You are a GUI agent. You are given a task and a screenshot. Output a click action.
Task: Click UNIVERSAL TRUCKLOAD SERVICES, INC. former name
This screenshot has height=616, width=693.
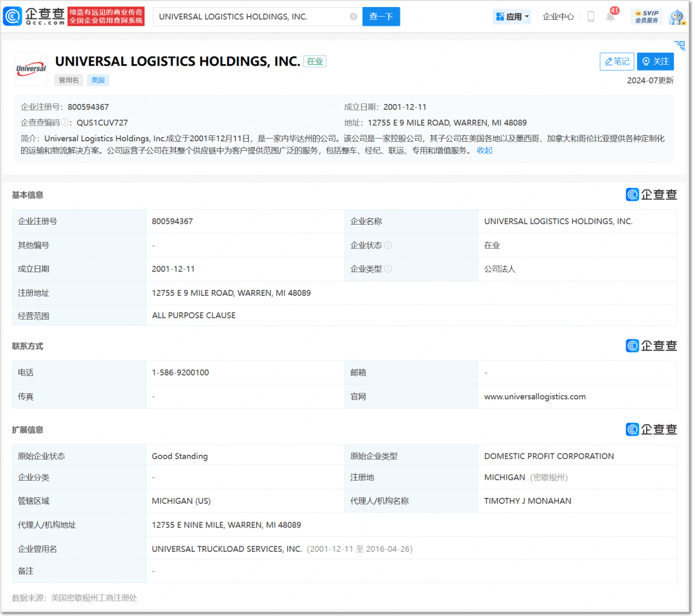pos(227,549)
